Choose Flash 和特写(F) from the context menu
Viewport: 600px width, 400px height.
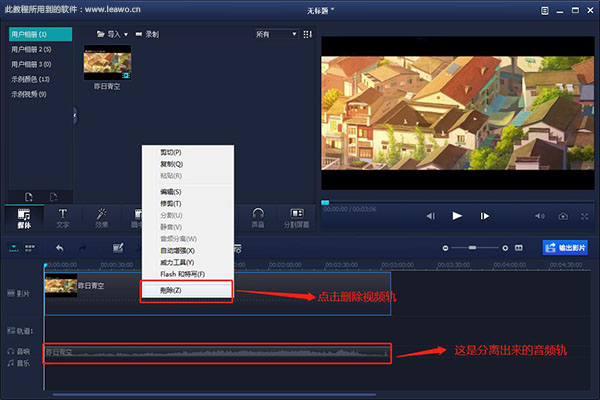[x=188, y=274]
